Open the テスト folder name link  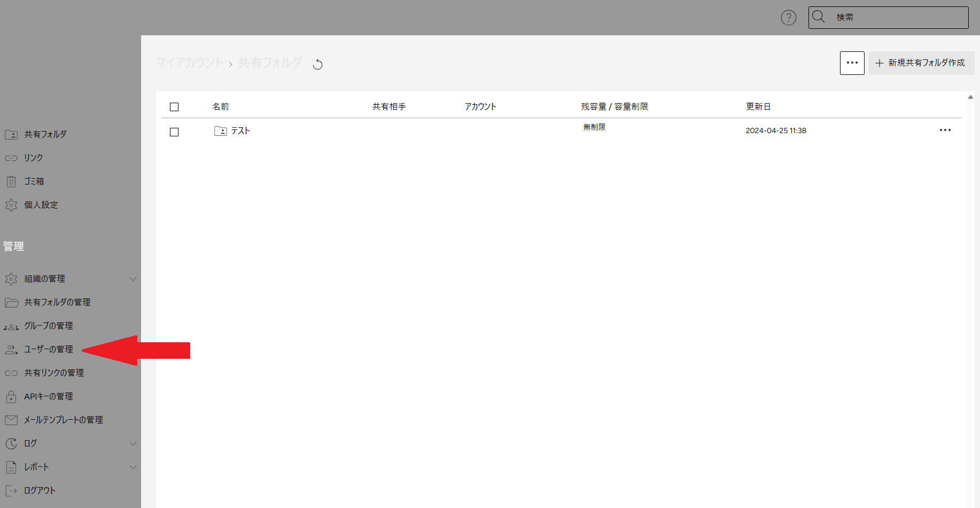[x=240, y=131]
